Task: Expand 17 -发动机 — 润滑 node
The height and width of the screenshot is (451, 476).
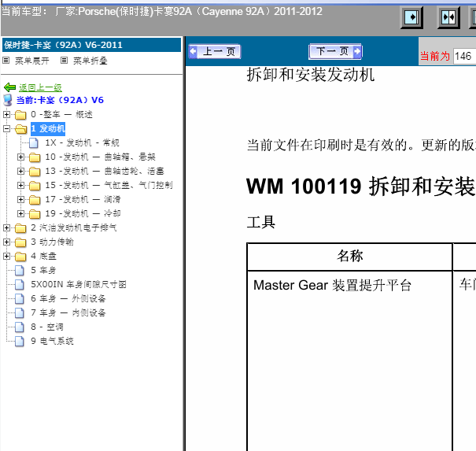Action: (20, 200)
